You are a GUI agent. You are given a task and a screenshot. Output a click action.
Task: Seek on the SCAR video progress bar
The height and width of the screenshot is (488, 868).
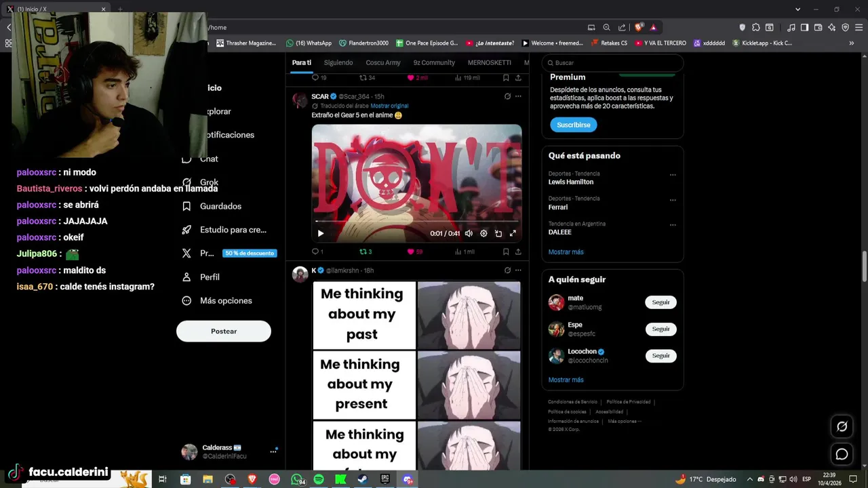[416, 221]
